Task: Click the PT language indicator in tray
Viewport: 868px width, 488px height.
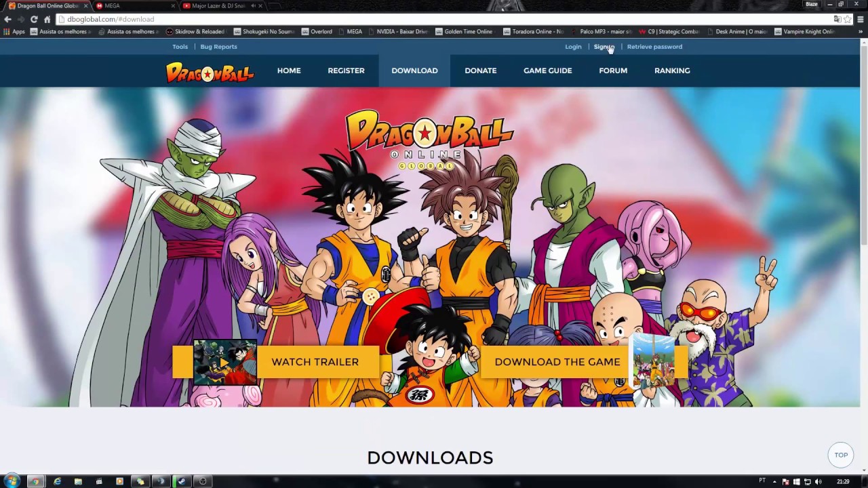Action: [x=762, y=481]
